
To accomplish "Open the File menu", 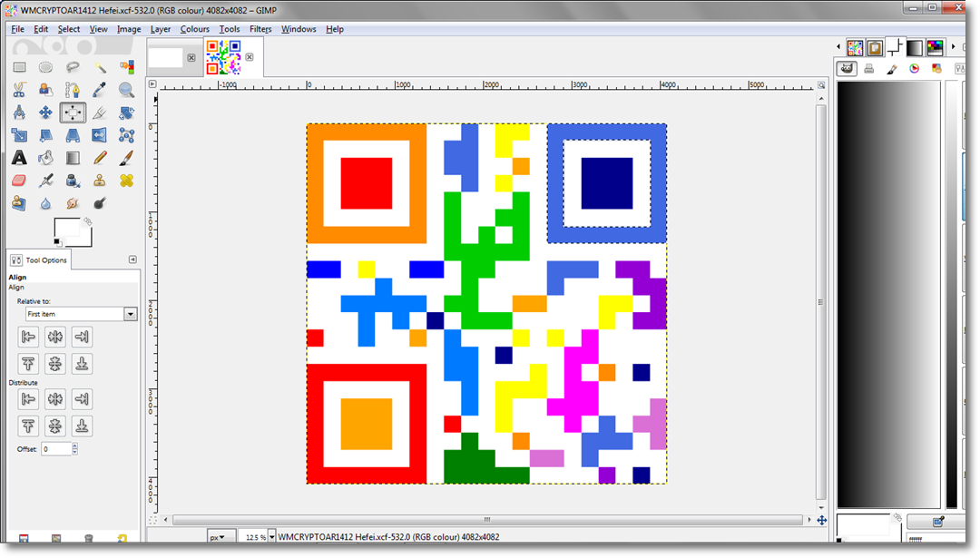I will click(17, 29).
